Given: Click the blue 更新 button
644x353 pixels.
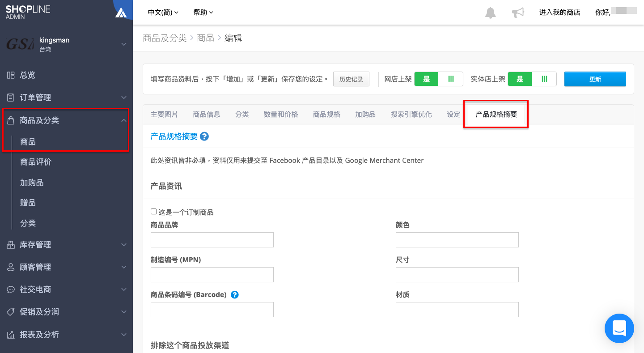Looking at the screenshot, I should (595, 79).
